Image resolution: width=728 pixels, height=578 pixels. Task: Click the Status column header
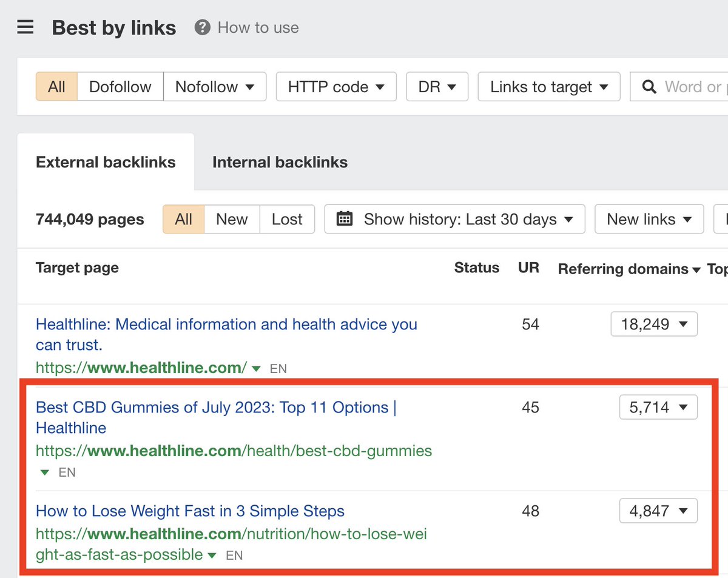pos(477,268)
